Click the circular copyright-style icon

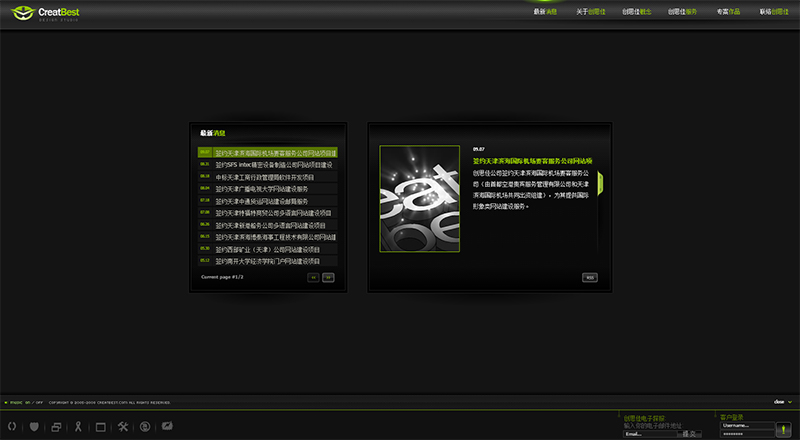click(145, 427)
